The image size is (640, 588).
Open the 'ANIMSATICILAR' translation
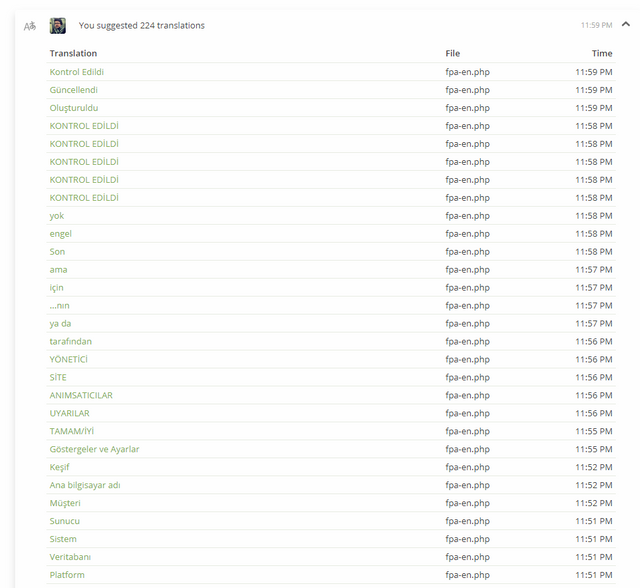[x=81, y=395]
